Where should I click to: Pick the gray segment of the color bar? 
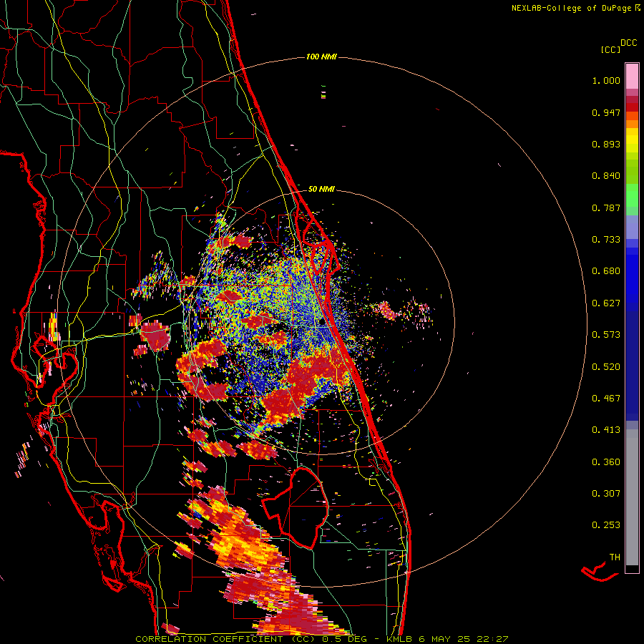[632, 497]
